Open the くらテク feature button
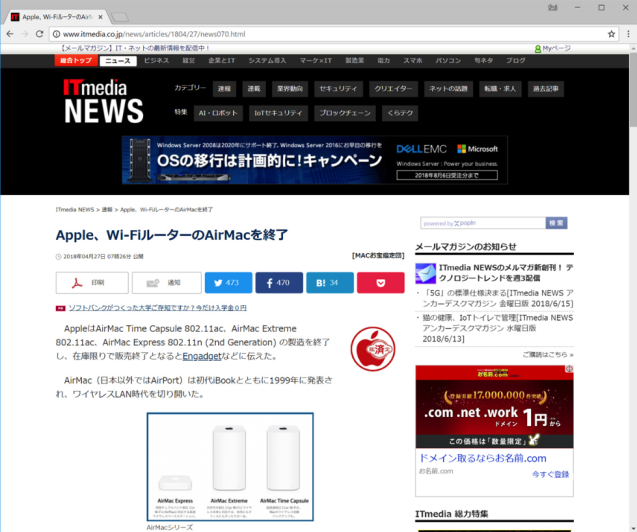 coord(400,113)
